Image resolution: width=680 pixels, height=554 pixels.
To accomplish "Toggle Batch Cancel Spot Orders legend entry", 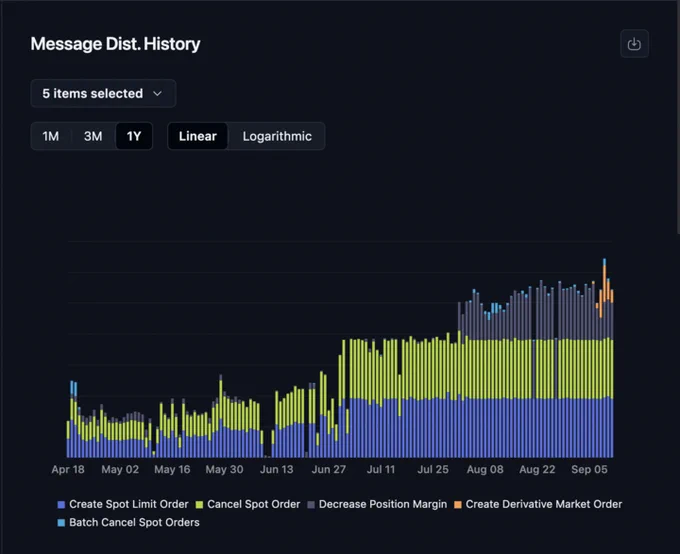I will [128, 522].
